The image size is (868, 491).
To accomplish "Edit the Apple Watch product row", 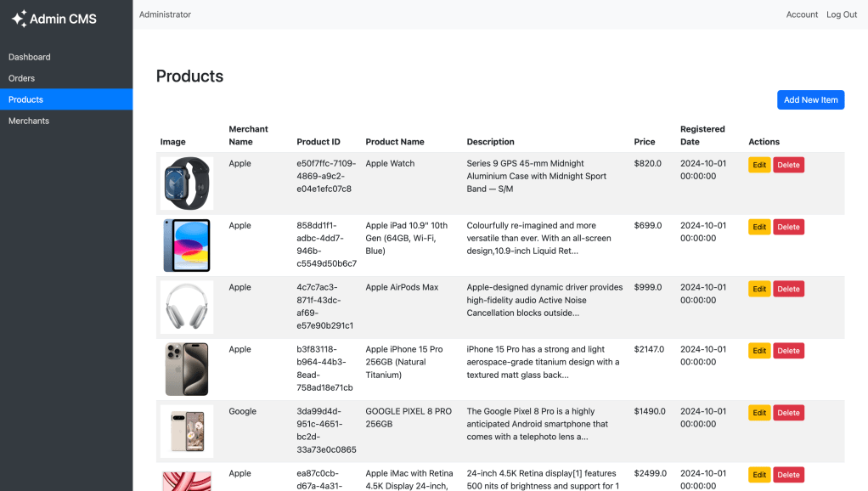I will 759,165.
